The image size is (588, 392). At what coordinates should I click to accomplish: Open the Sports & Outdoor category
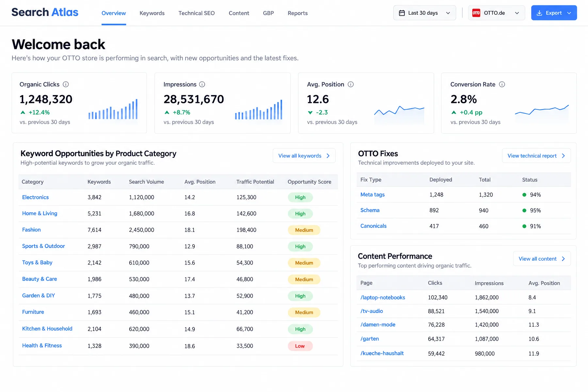(43, 246)
